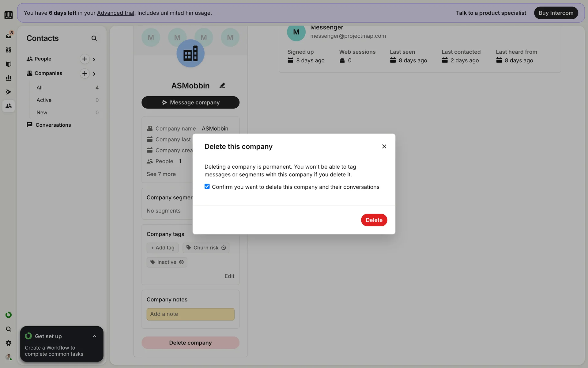
Task: Add a new company with plus button
Action: [x=85, y=73]
